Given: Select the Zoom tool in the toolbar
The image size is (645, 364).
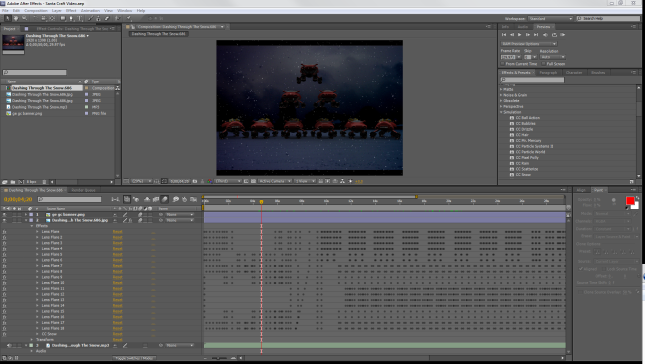Looking at the screenshot, I should click(x=25, y=19).
